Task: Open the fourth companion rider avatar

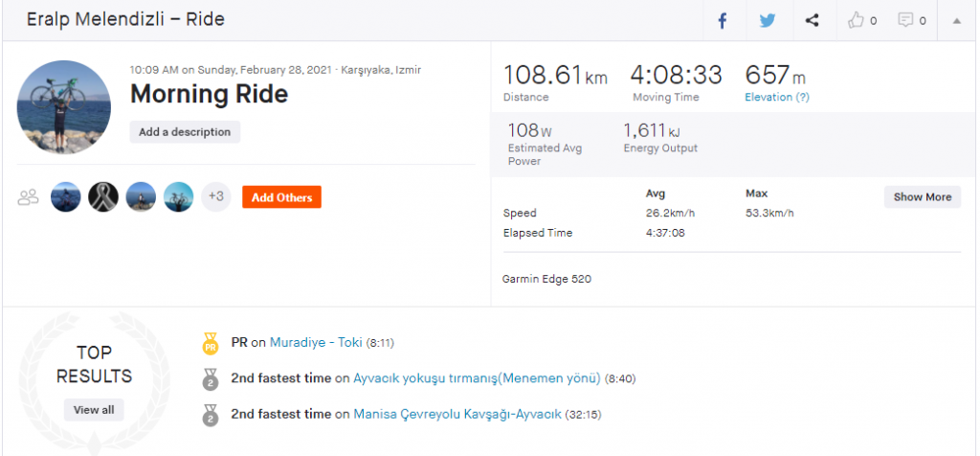Action: point(178,197)
